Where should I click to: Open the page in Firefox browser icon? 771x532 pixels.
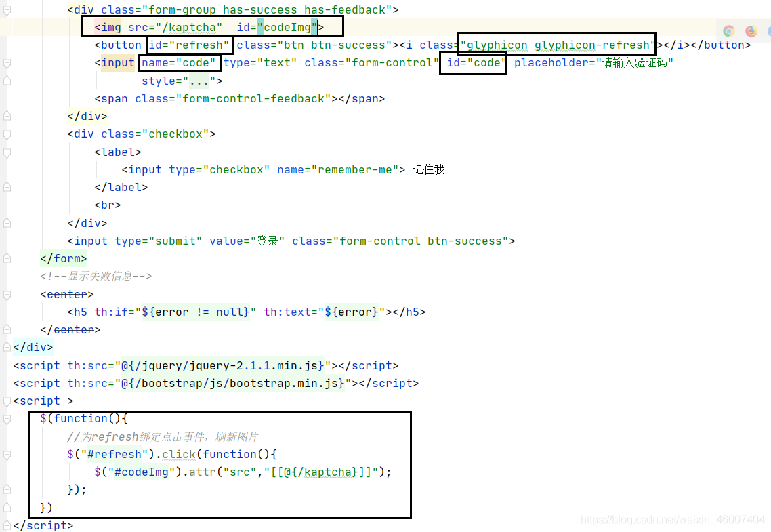(751, 31)
